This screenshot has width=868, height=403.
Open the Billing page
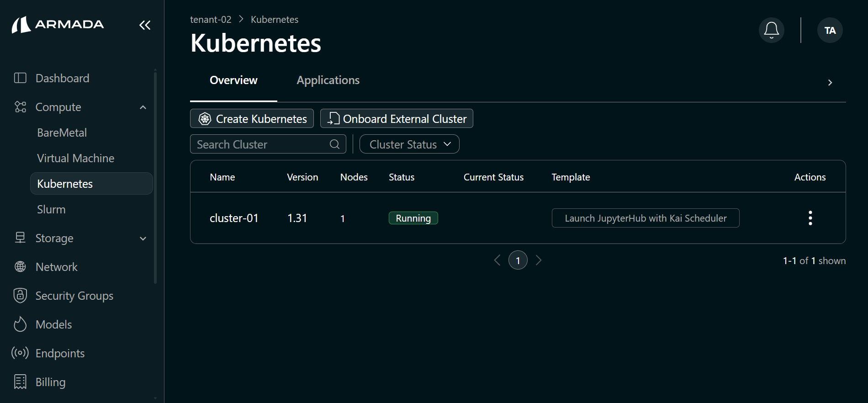tap(51, 382)
